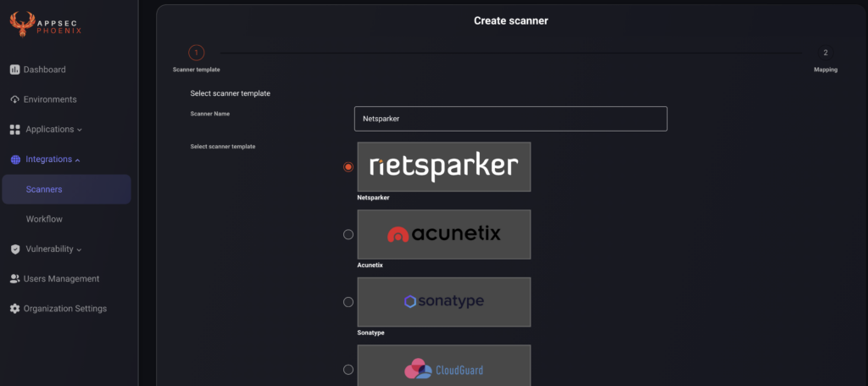Click the AppSec Phoenix logo

pos(46,25)
